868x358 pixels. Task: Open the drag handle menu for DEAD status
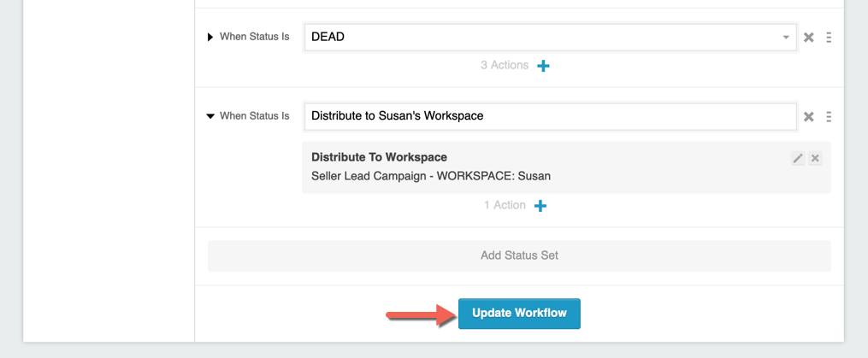[x=829, y=37]
